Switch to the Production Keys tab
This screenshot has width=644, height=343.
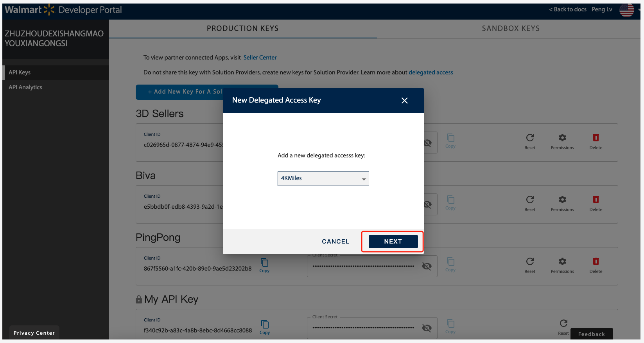[x=242, y=29]
